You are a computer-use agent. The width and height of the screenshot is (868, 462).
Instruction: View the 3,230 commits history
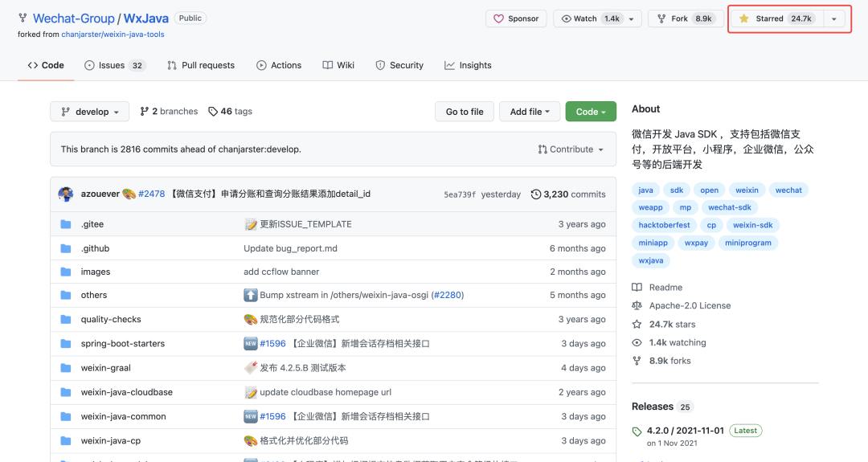[568, 194]
